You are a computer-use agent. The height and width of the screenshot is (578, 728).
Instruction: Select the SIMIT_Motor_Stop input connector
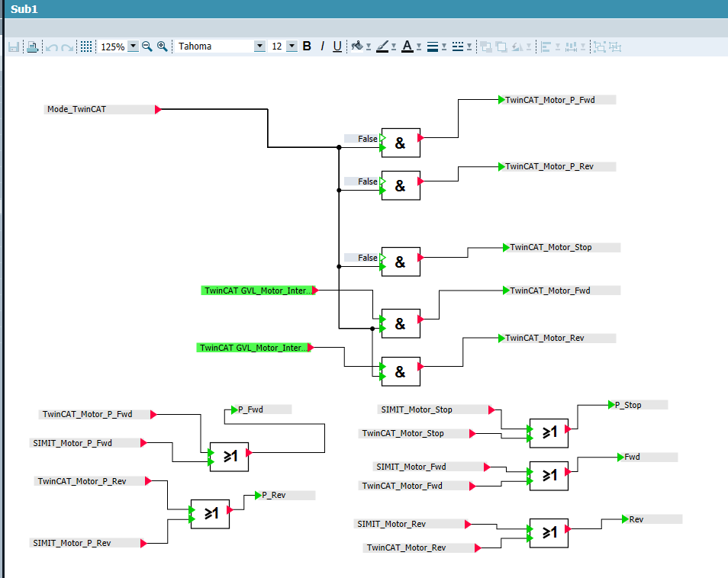point(436,409)
